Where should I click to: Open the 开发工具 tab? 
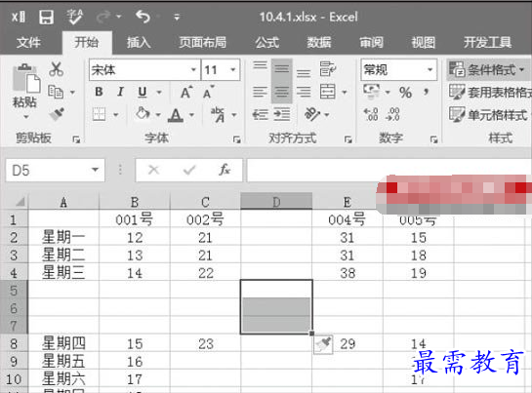pos(487,43)
